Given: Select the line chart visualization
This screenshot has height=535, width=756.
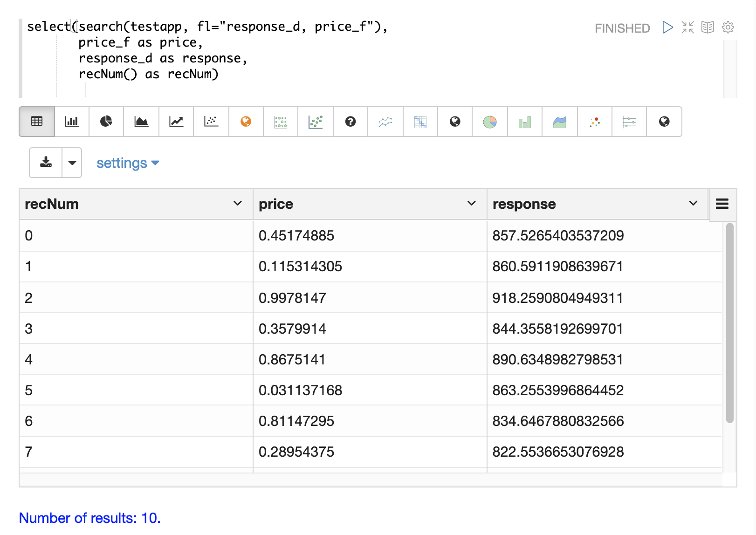Looking at the screenshot, I should 176,122.
